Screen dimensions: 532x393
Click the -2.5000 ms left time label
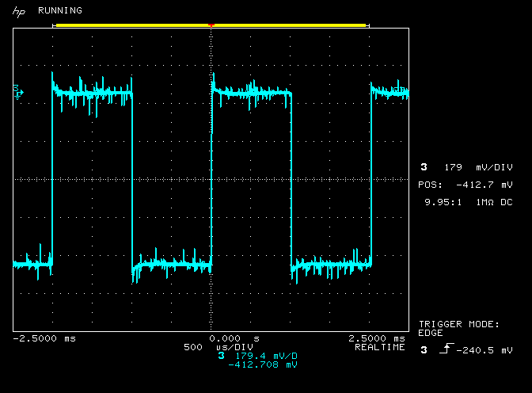click(44, 338)
